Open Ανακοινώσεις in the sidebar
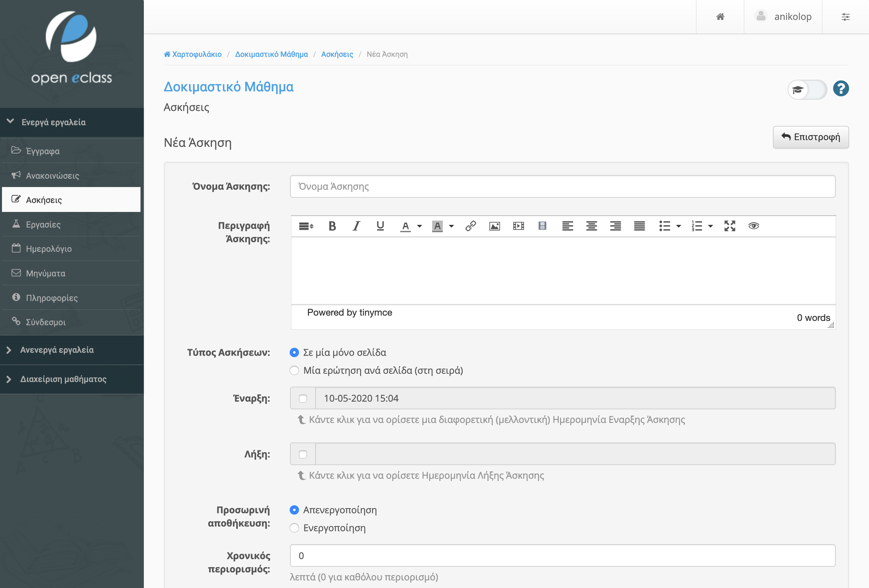 coord(71,175)
